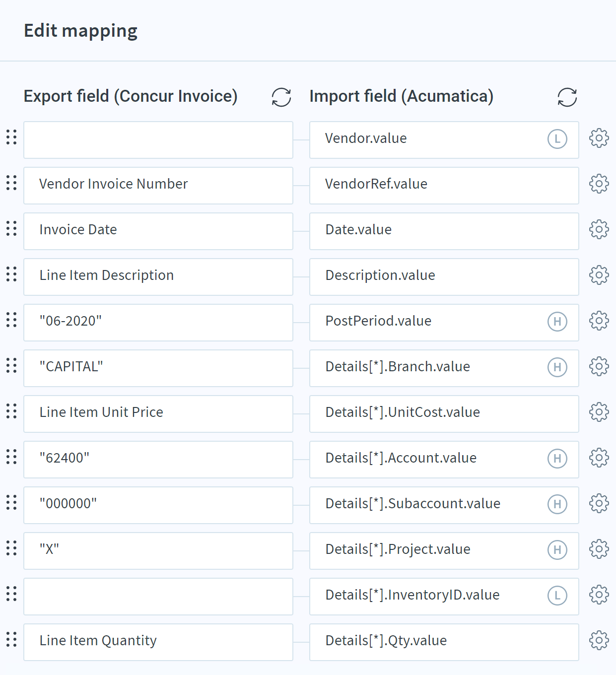Grab the drag handle for "CAPITAL" row
616x675 pixels.
tap(11, 365)
